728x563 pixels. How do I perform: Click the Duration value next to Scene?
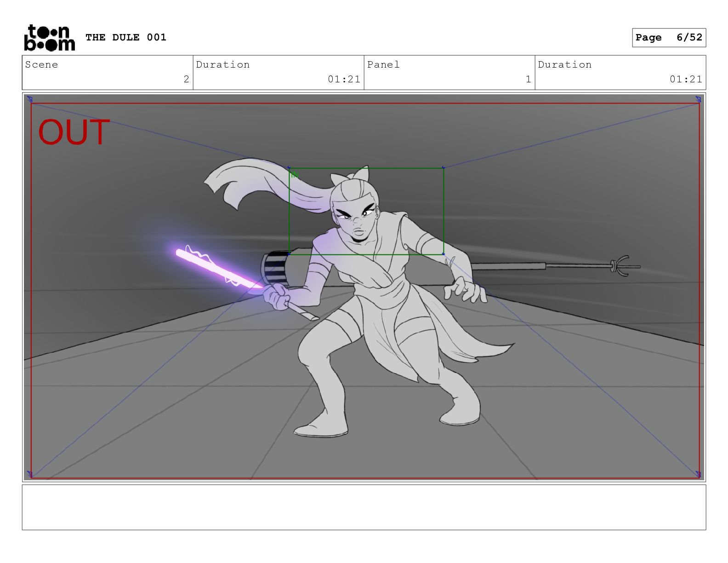[344, 79]
